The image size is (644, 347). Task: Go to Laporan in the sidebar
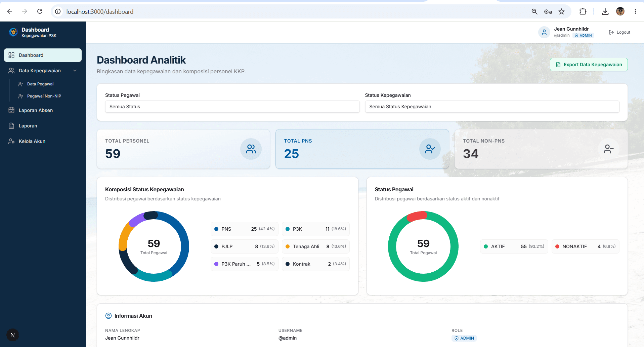(x=43, y=126)
